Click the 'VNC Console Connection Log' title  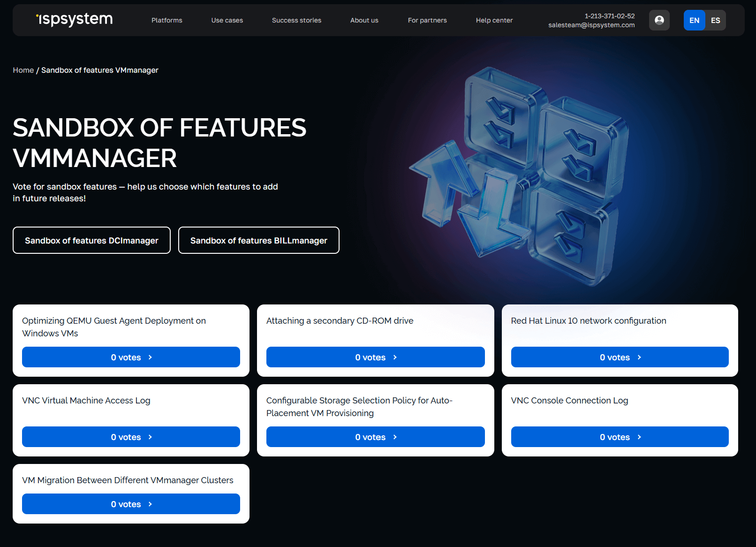(569, 401)
